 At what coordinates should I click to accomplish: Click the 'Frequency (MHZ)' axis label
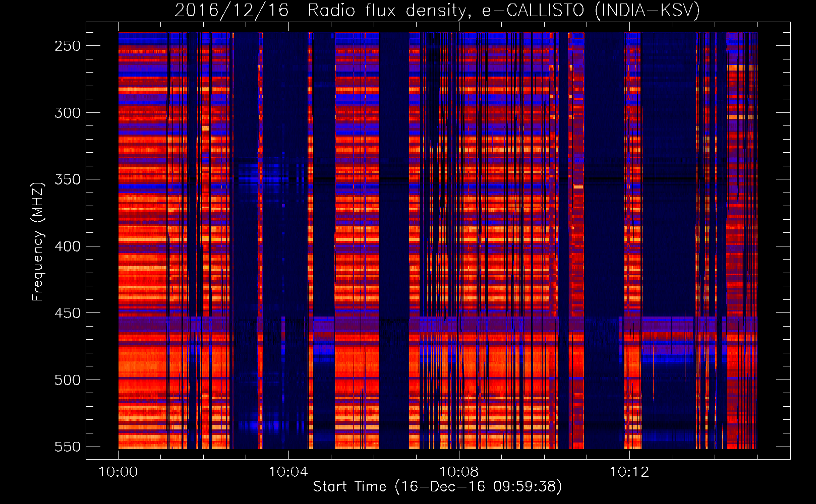point(38,241)
